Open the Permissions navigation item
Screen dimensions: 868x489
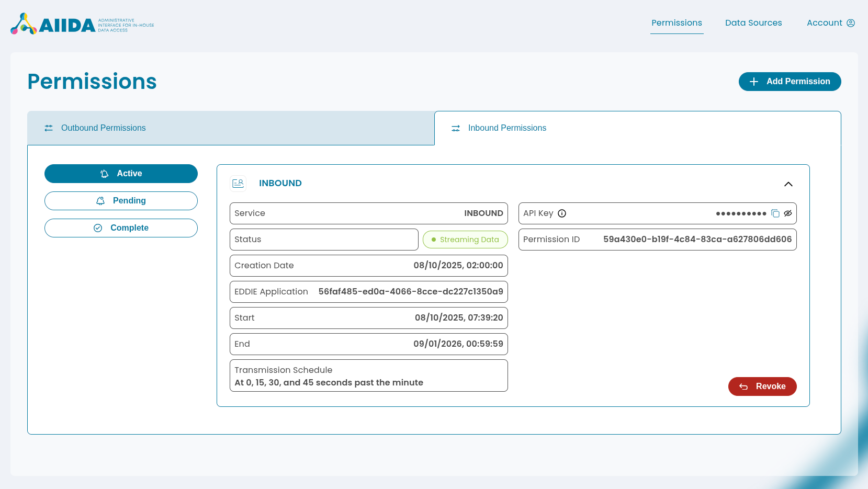click(x=677, y=22)
